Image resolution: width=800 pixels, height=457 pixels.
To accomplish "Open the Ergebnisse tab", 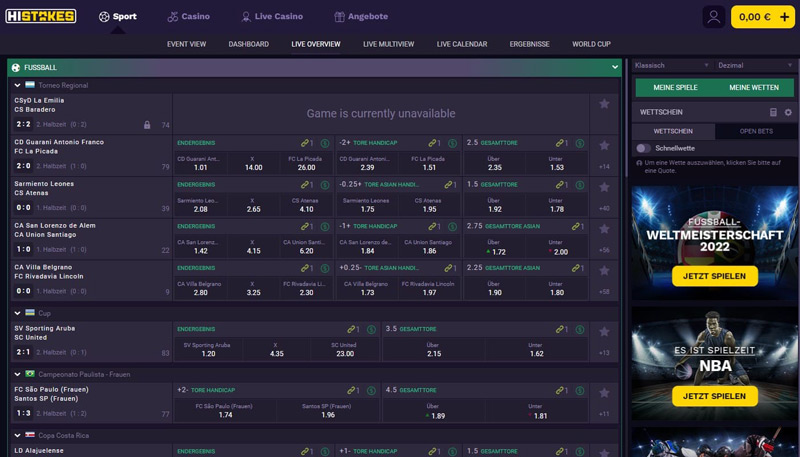I will point(529,44).
